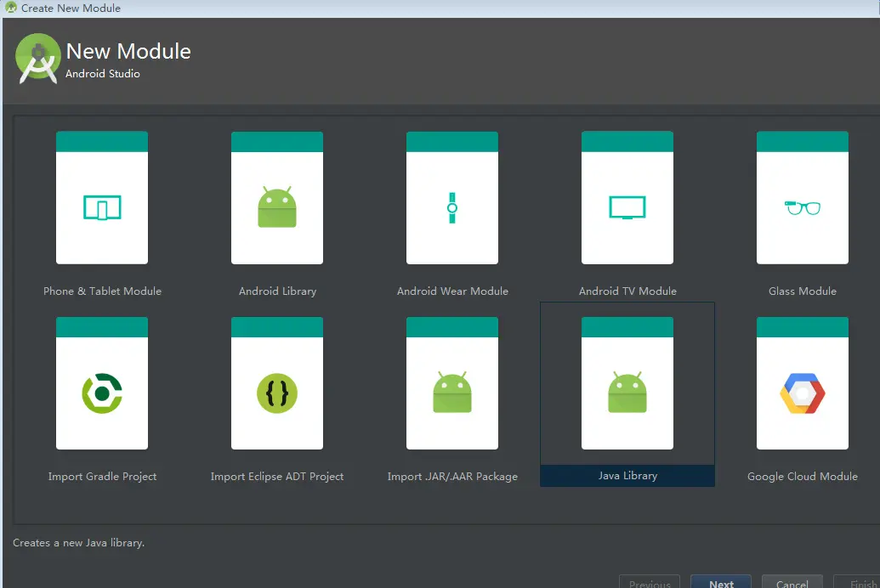Click the disabled Previous button
Viewport: 880px width, 588px height.
click(x=650, y=582)
